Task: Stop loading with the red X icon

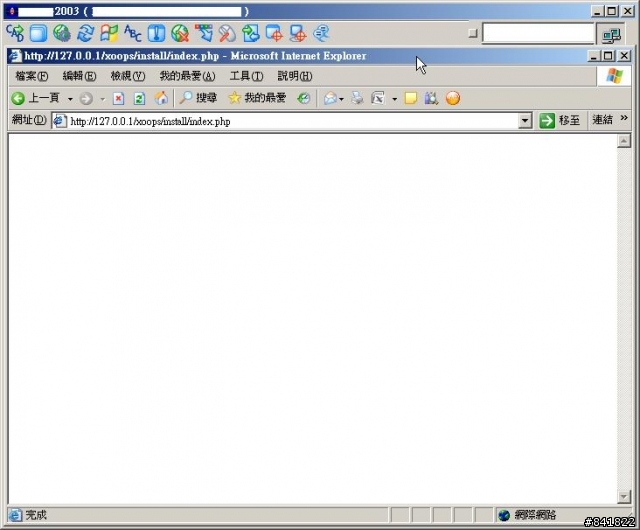Action: click(118, 98)
